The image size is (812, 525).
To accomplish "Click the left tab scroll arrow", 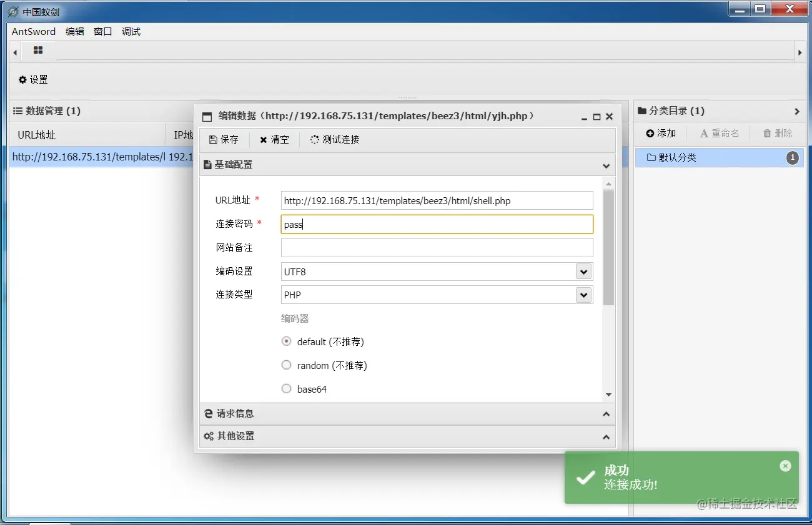I will pyautogui.click(x=16, y=53).
